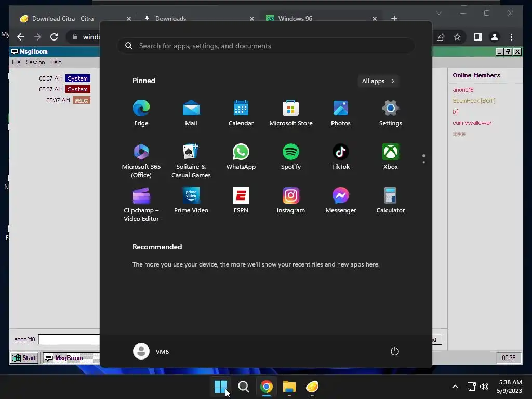Open the Help menu in MsgRoom
The image size is (532, 399).
[56, 62]
